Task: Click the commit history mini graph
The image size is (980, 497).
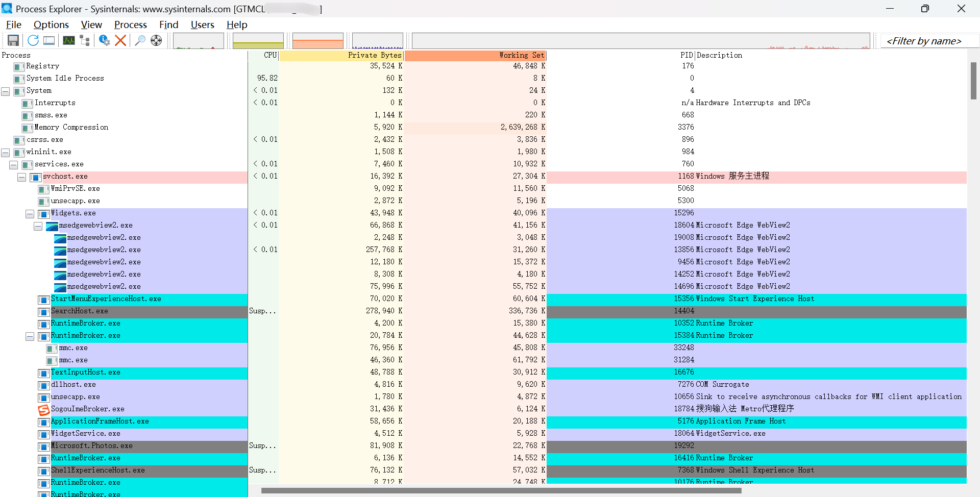Action: click(x=258, y=41)
